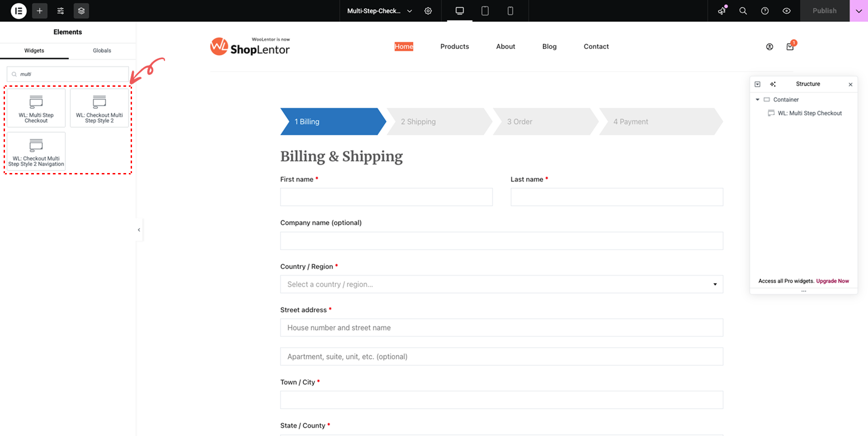The height and width of the screenshot is (436, 868).
Task: Open the Structure panel via layers icon
Action: click(x=81, y=10)
